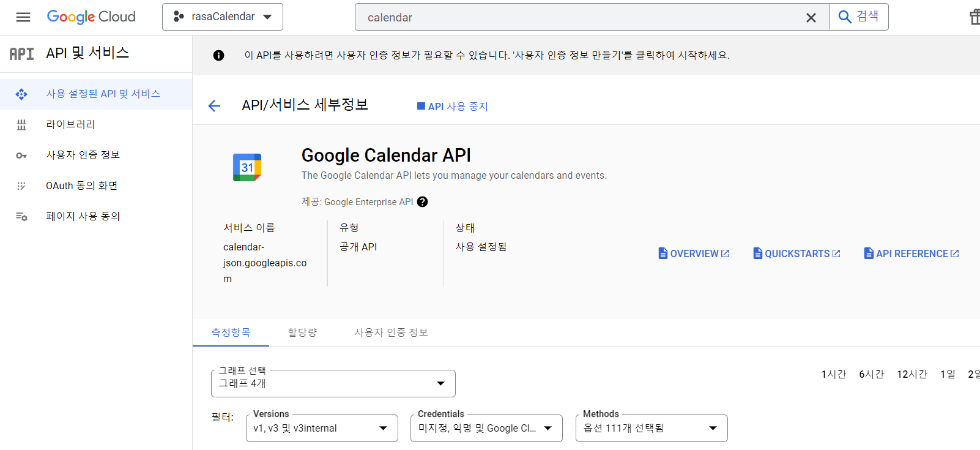Click the credentials key icon
The width and height of the screenshot is (980, 450).
click(x=21, y=156)
